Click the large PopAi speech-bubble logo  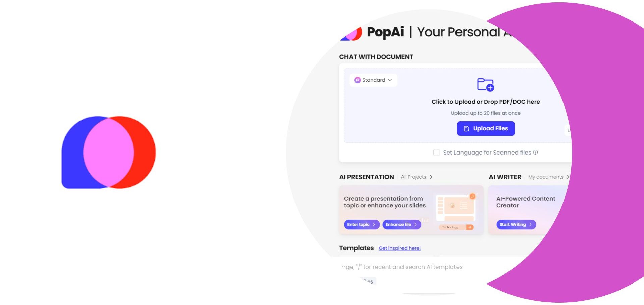[x=109, y=152]
